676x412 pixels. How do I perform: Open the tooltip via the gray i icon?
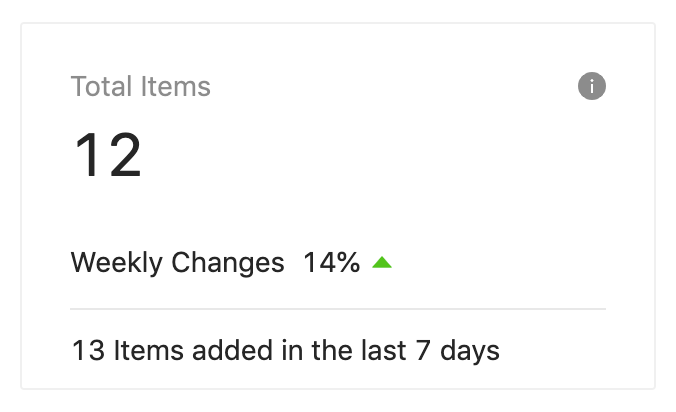point(592,86)
